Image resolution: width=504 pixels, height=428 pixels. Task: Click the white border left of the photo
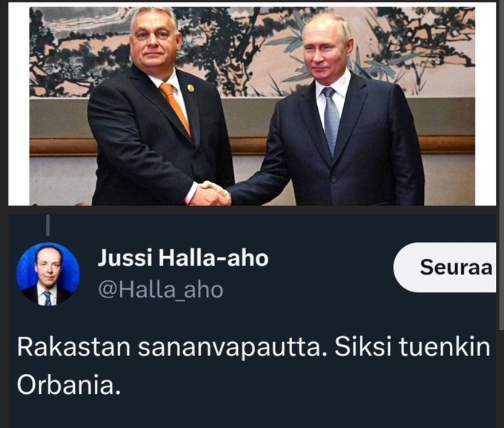tap(19, 105)
